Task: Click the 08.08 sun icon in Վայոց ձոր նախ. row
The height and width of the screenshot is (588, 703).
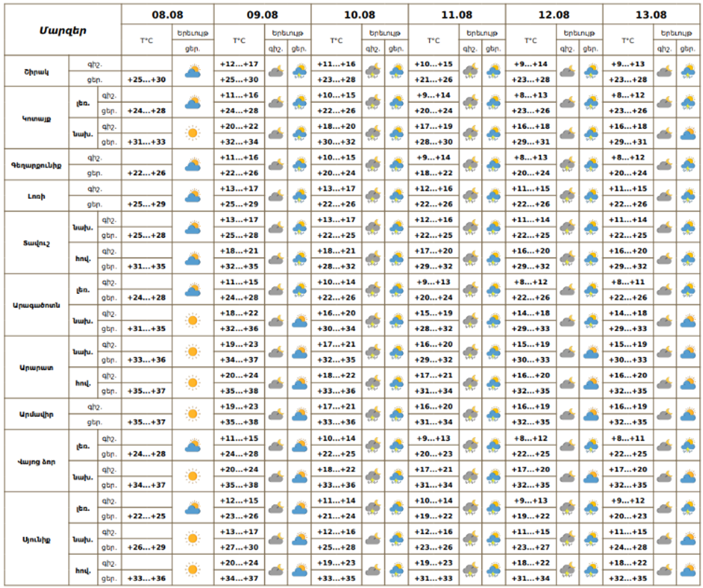Action: [193, 476]
